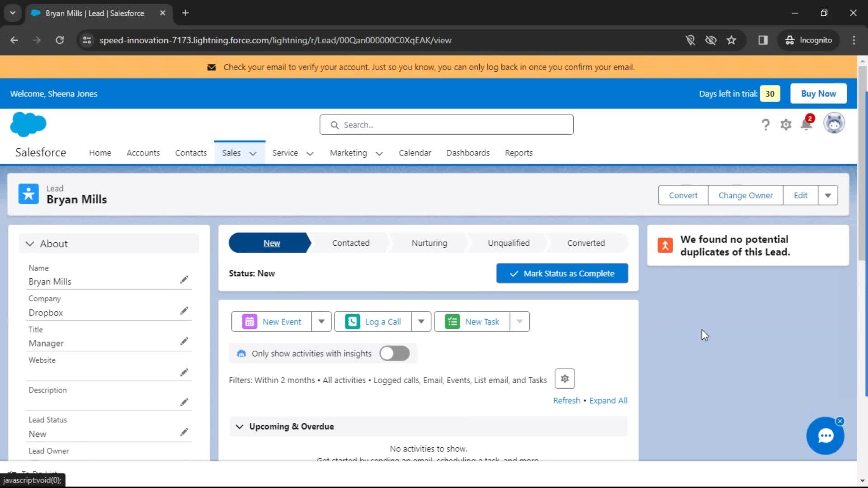Open the chat assistant bubble
Viewport: 868px width, 488px height.
coord(826,436)
